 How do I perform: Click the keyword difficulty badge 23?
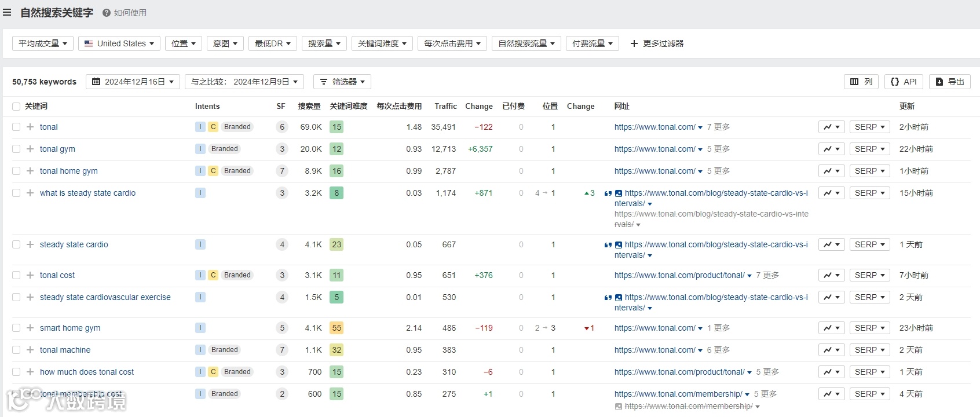337,244
